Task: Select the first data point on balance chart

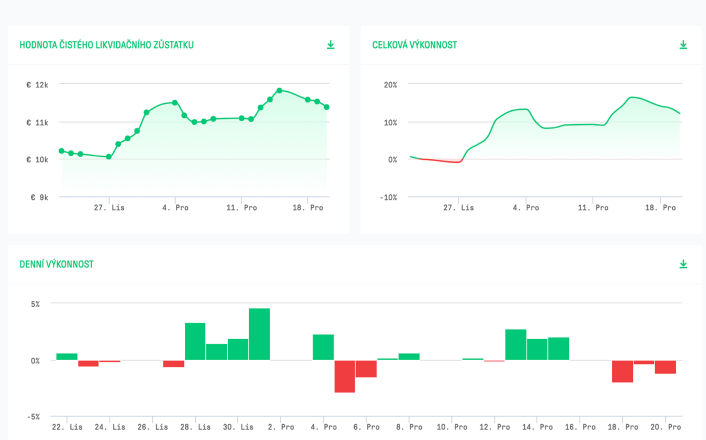Action: 62,151
